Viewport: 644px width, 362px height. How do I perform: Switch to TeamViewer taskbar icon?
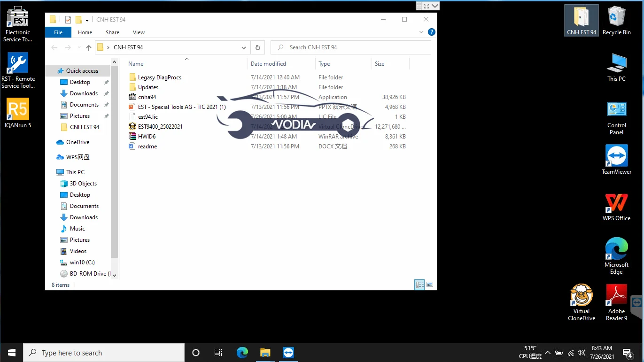point(288,353)
